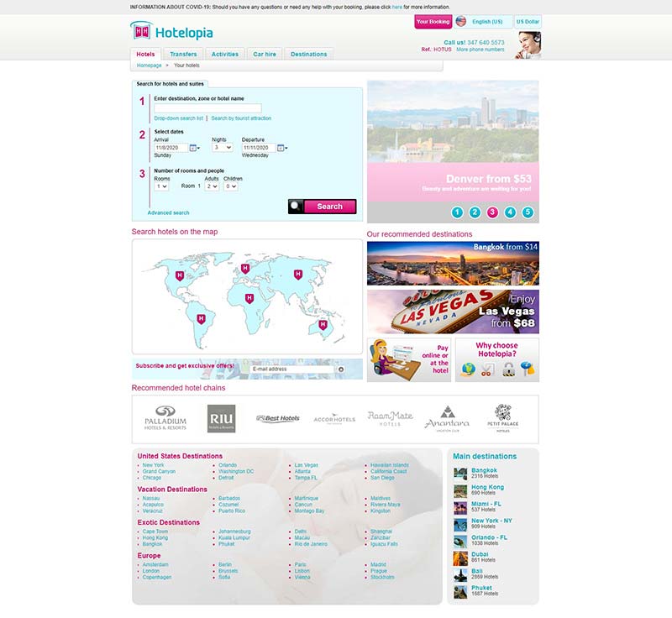The image size is (672, 618).
Task: Click the COVID-19 'here' information link
Action: [x=396, y=8]
